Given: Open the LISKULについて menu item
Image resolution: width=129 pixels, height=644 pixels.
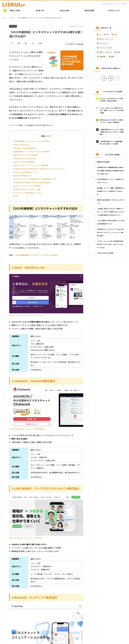Looking at the screenshot, I should tap(114, 11).
